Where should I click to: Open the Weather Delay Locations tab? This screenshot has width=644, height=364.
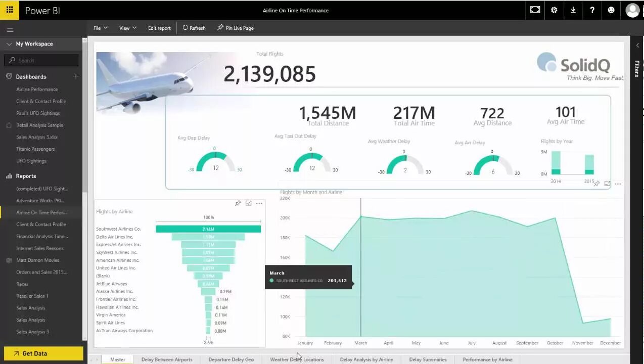click(297, 359)
